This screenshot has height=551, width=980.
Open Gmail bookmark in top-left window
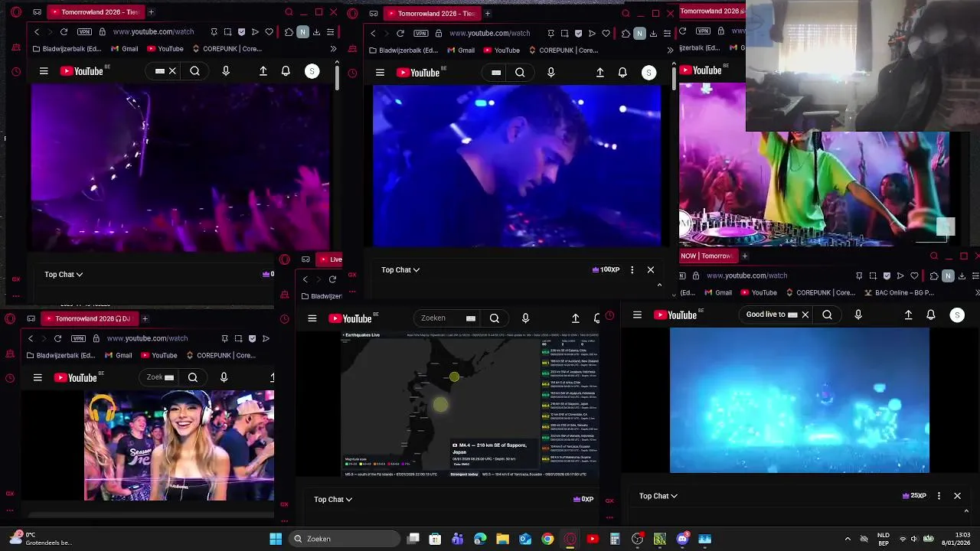point(124,49)
